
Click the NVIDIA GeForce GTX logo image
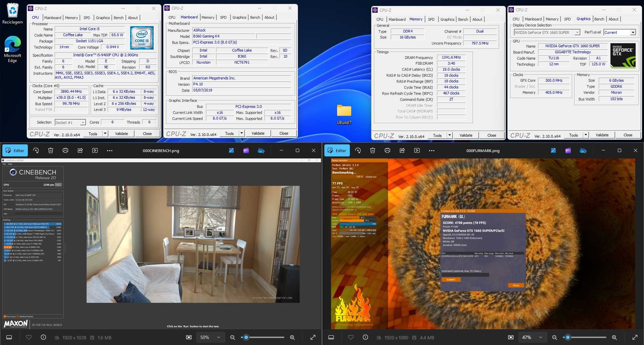623,56
